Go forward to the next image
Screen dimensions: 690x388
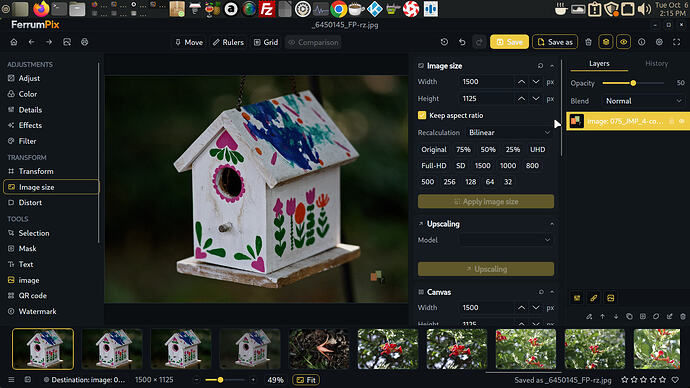point(49,42)
